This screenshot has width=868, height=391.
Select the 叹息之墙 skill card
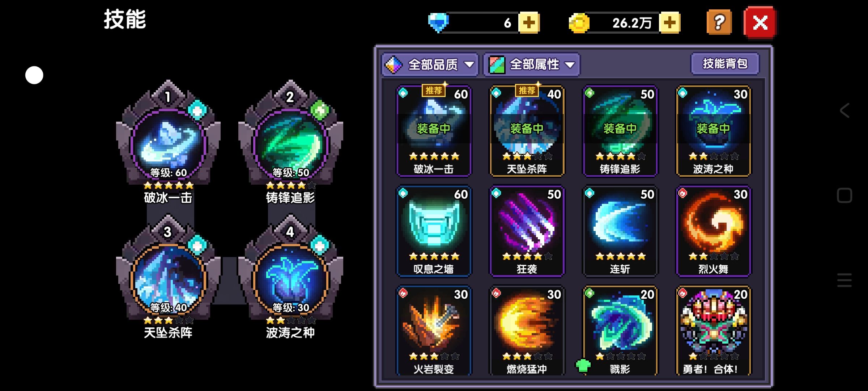(434, 231)
